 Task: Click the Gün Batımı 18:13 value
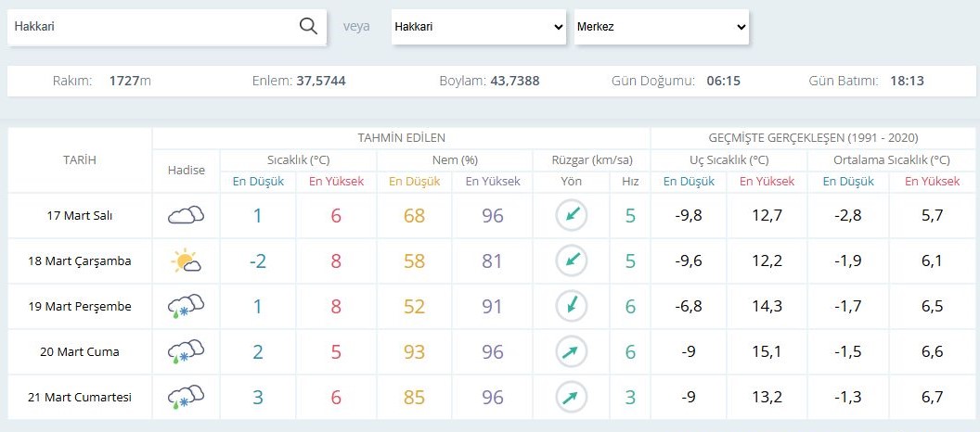pos(906,81)
